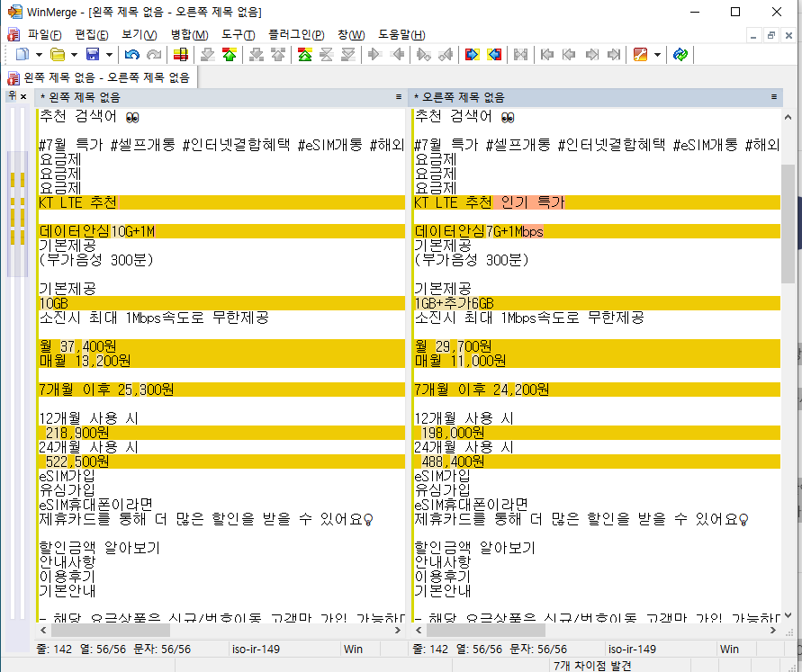Image resolution: width=802 pixels, height=672 pixels.
Task: Undo the last edit
Action: click(x=132, y=54)
